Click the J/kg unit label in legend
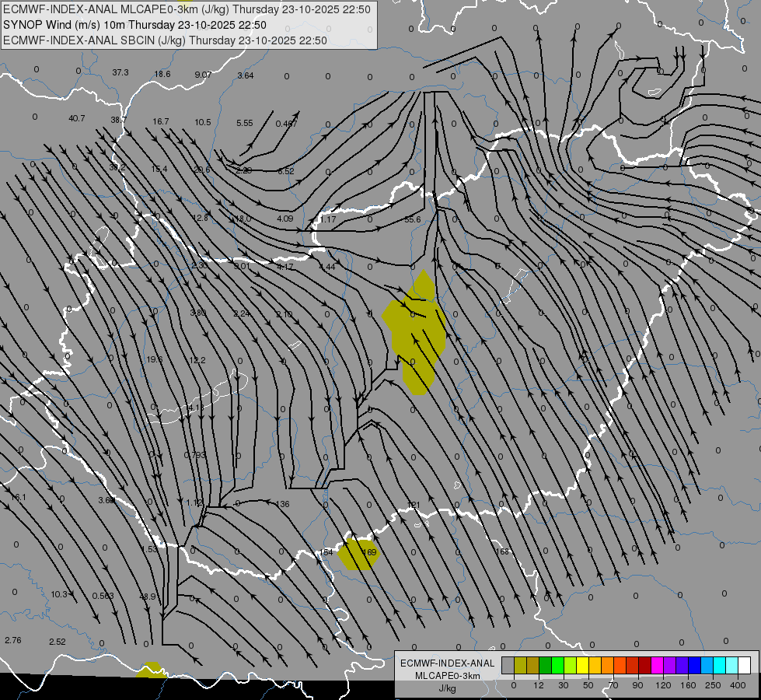This screenshot has height=700, width=761. tap(448, 688)
